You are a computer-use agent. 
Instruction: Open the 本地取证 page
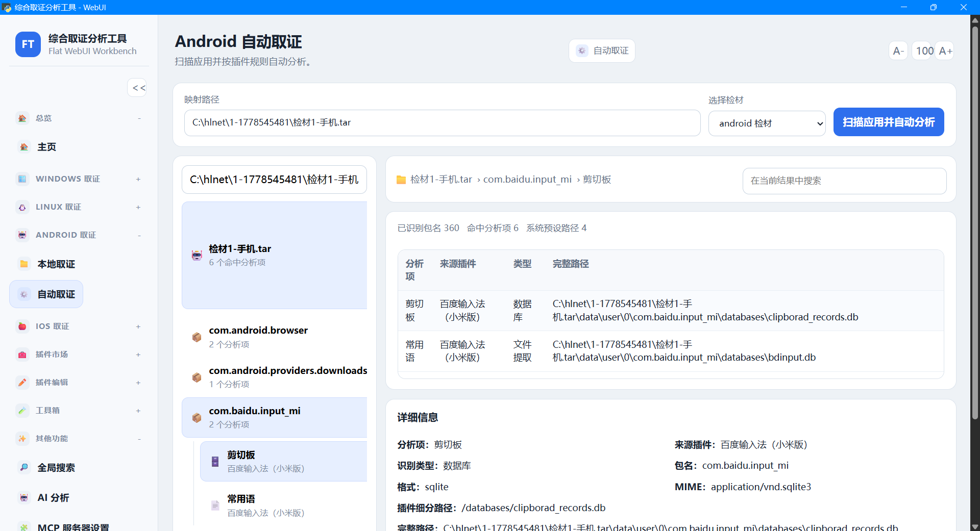[56, 264]
